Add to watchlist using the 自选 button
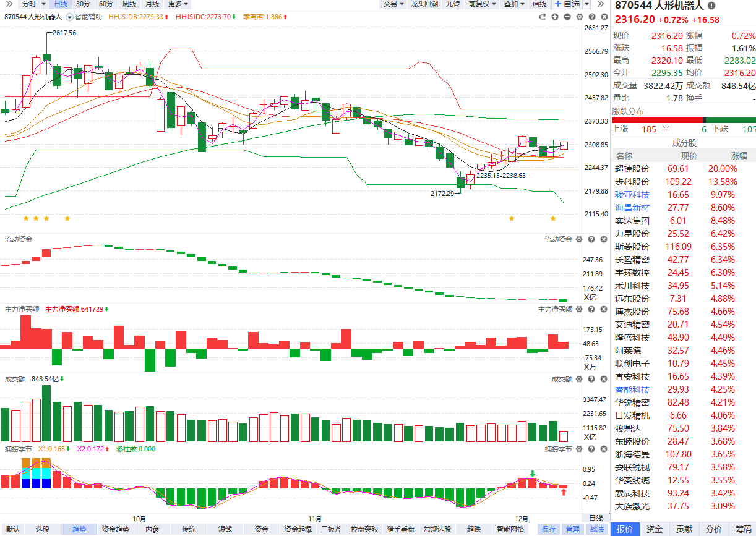Viewport: 756px width, 536px height. pos(568,4)
